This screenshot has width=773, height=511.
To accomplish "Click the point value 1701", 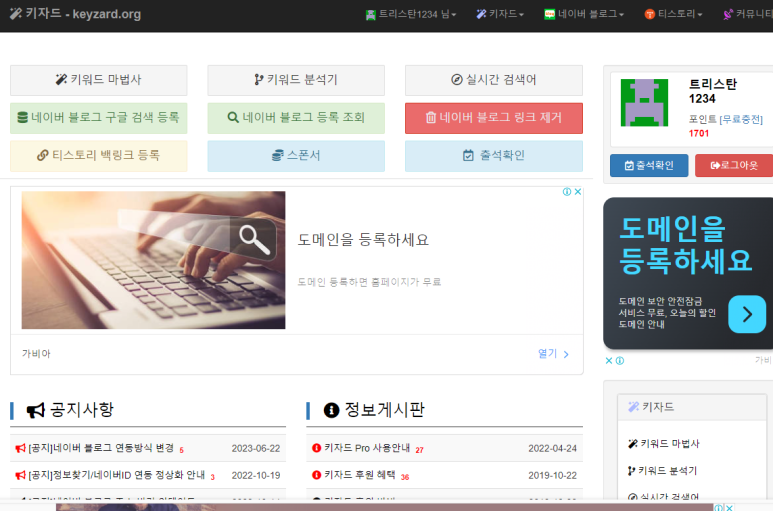I will point(699,133).
